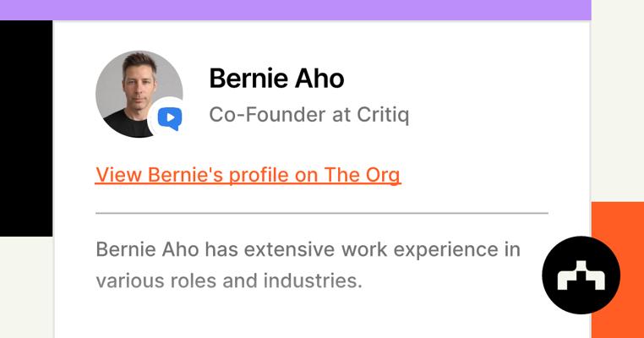
Task: Click The Org logo in black circle
Action: coord(581,275)
